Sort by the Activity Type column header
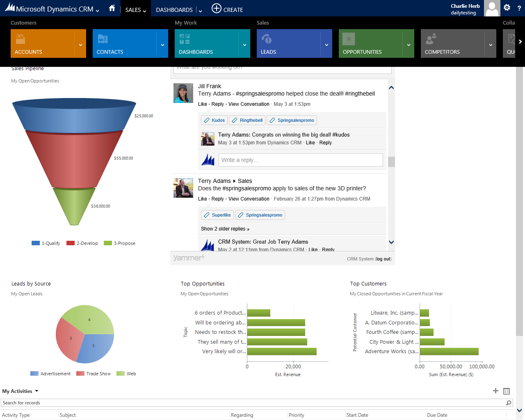 click(x=16, y=415)
